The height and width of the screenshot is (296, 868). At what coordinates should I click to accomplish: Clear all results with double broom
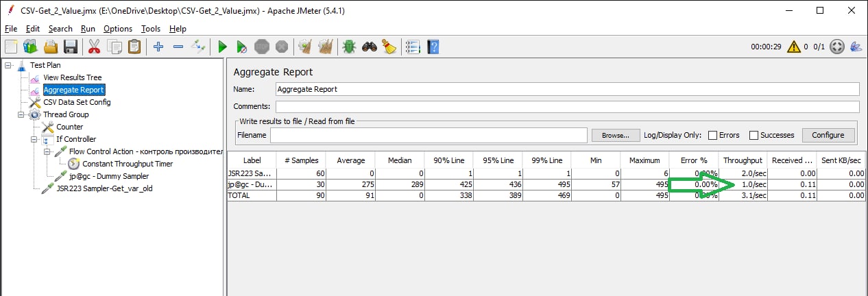(326, 47)
